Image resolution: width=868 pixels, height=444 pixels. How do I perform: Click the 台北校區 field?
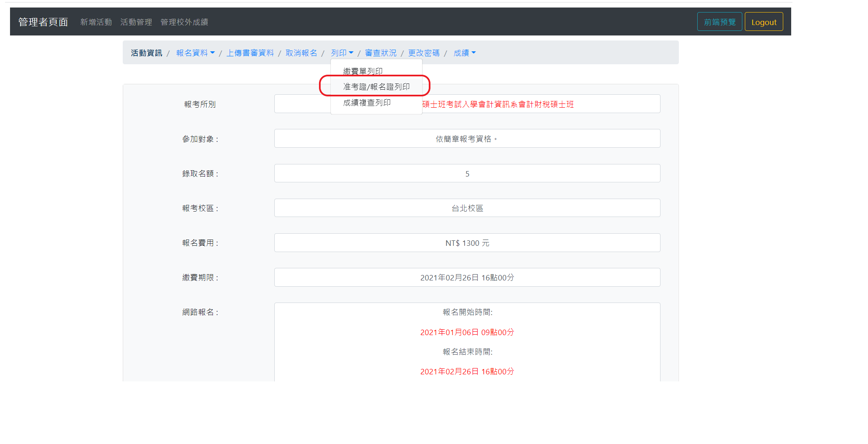point(467,208)
